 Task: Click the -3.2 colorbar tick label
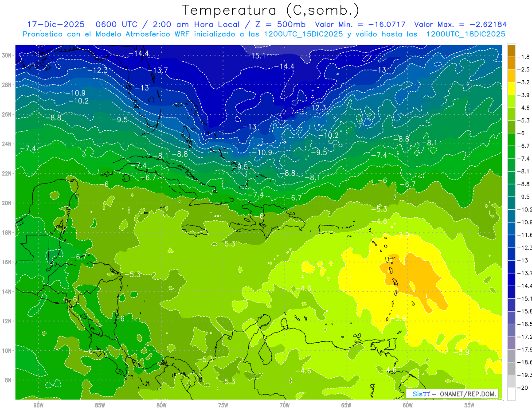pyautogui.click(x=524, y=82)
